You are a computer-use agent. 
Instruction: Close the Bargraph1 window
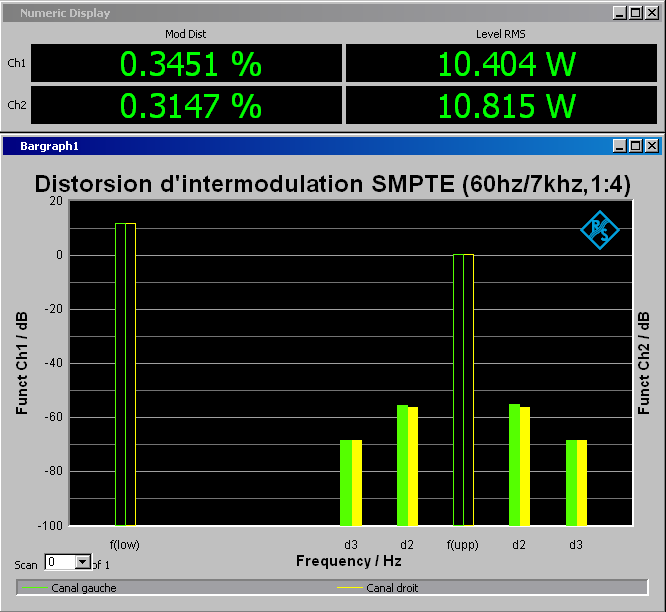tap(651, 146)
